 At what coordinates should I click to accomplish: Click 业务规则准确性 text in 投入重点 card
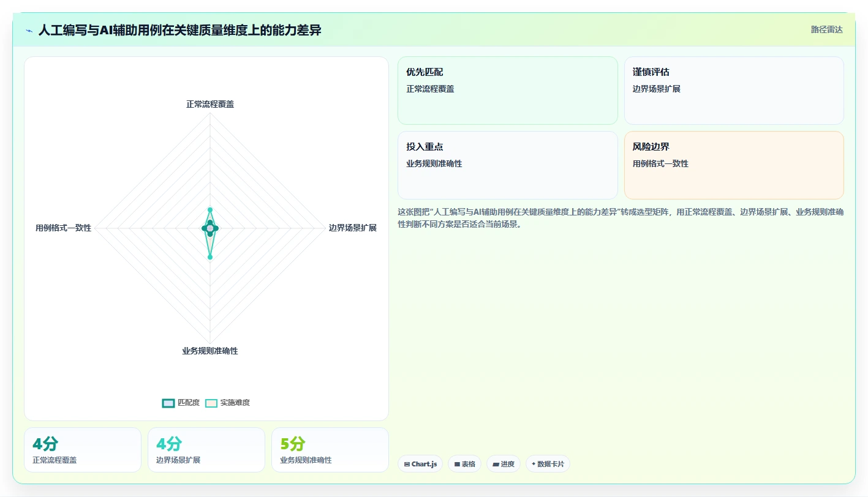click(434, 163)
